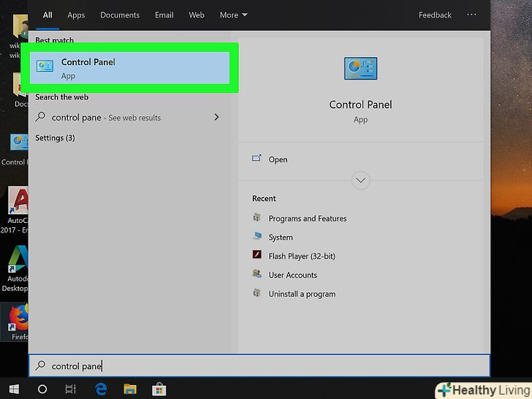
Task: Click the Cortana circle icon on taskbar
Action: (42, 389)
